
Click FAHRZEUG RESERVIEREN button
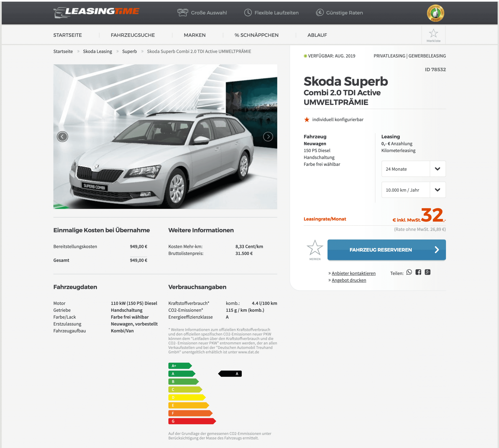(387, 250)
